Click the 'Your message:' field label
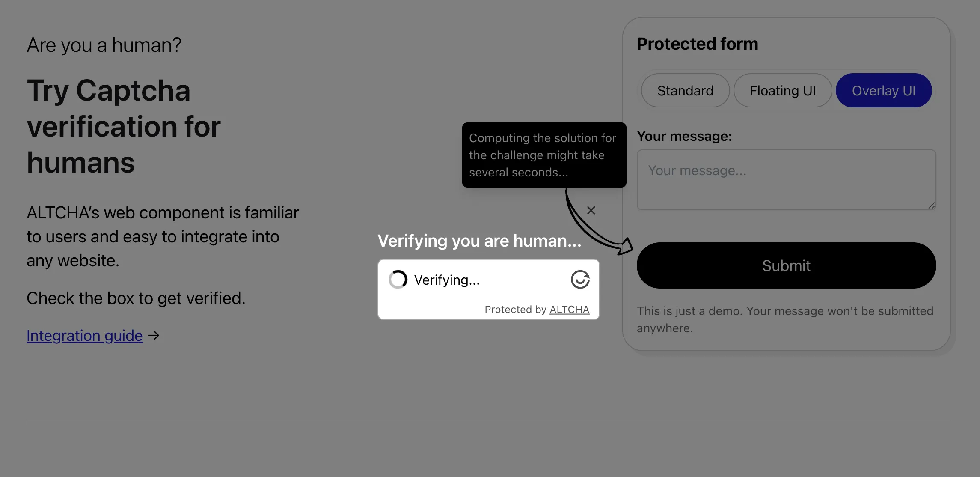 684,136
